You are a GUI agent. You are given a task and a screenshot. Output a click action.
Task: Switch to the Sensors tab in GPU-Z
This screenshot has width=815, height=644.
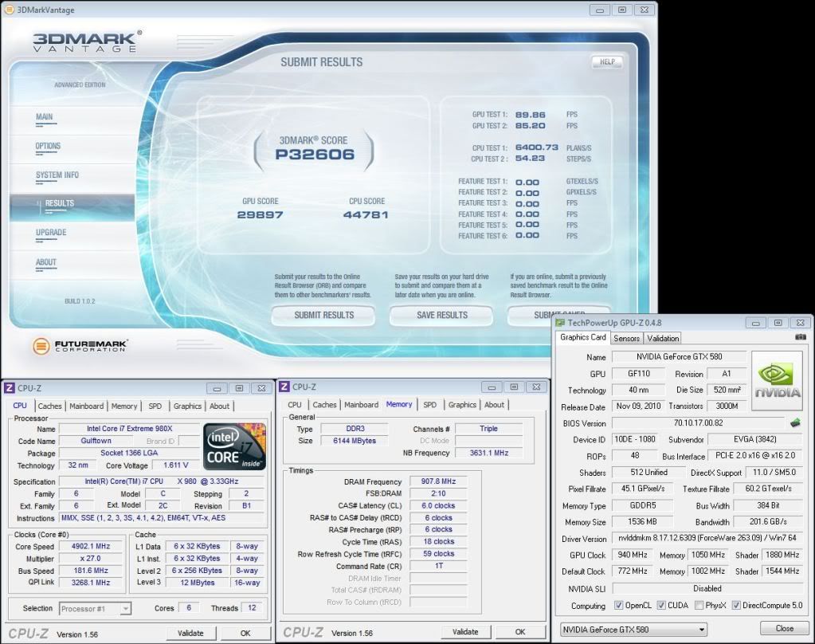pyautogui.click(x=626, y=338)
